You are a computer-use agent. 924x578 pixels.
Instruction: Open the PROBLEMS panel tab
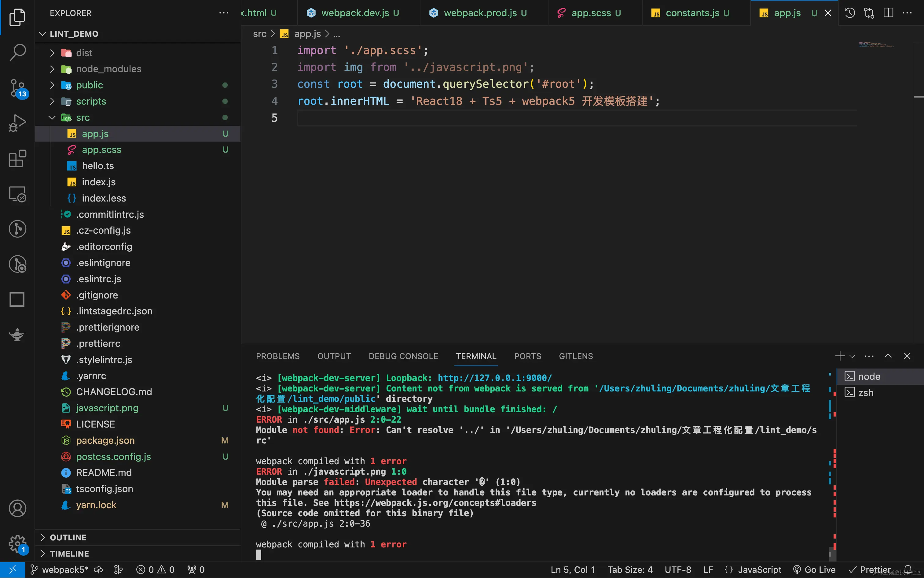(x=277, y=356)
